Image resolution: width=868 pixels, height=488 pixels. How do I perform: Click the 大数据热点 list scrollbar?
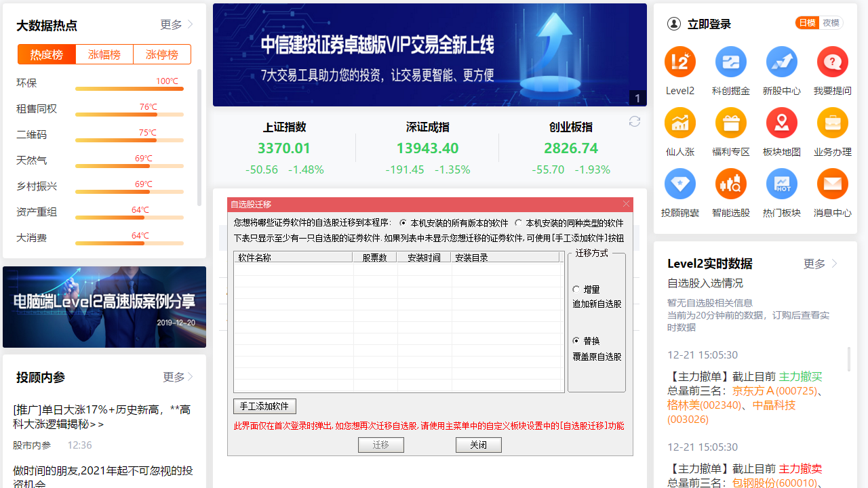tap(199, 136)
